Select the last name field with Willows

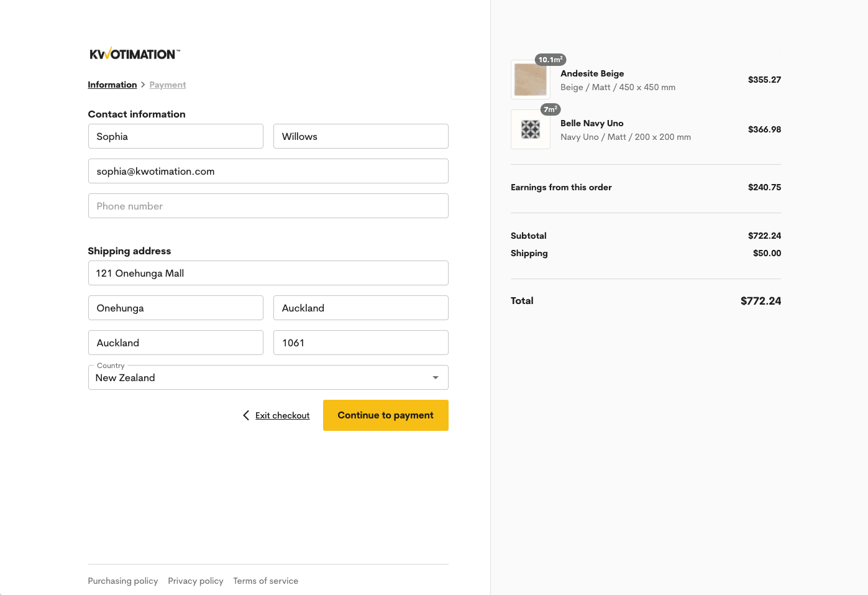pos(360,136)
